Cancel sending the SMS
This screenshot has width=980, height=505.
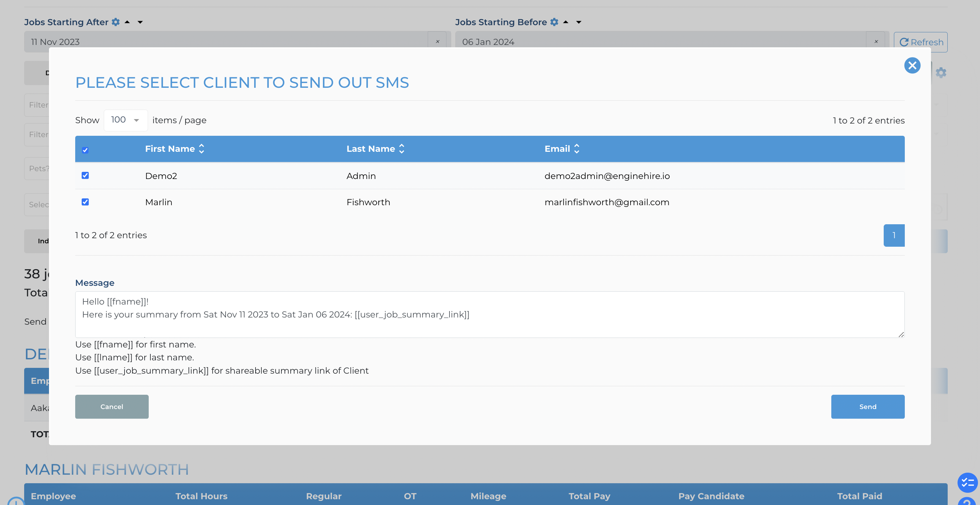(x=112, y=406)
